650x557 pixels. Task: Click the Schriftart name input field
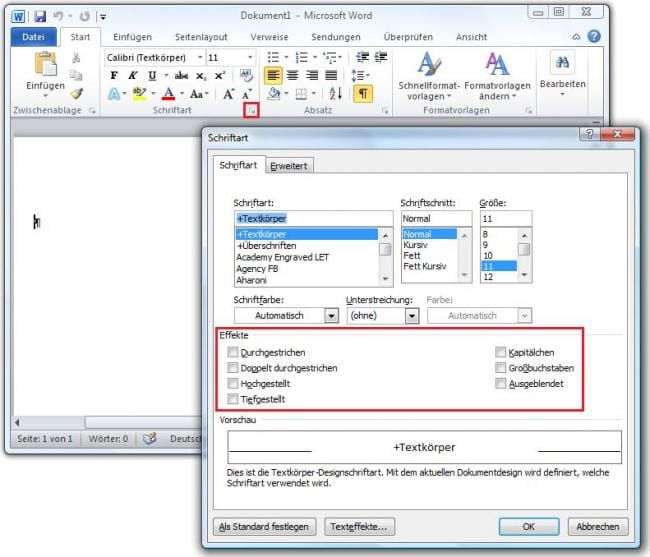(x=313, y=218)
